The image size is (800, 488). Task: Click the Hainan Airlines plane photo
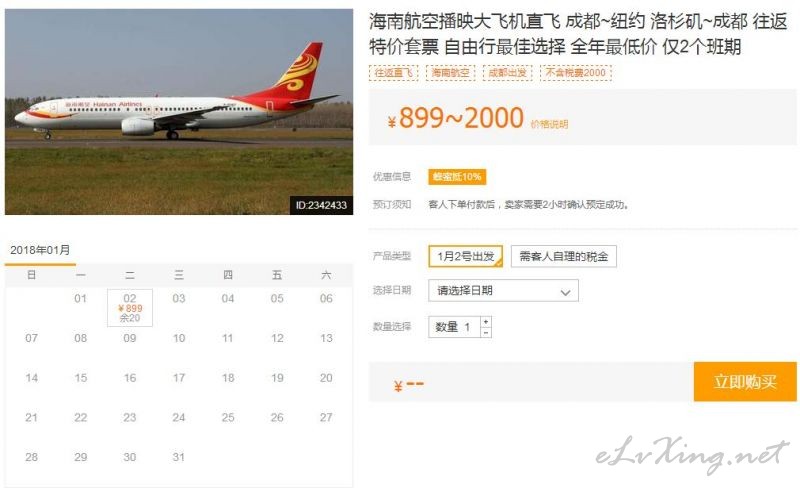click(179, 112)
